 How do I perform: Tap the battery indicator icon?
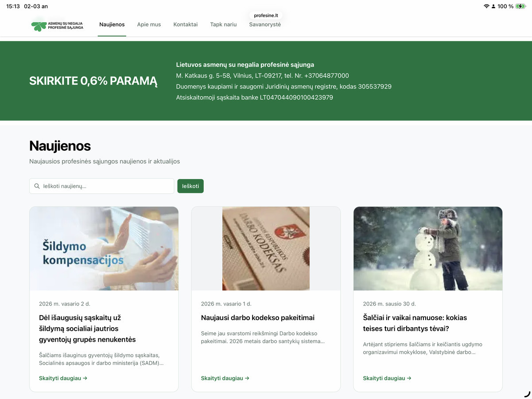(520, 6)
